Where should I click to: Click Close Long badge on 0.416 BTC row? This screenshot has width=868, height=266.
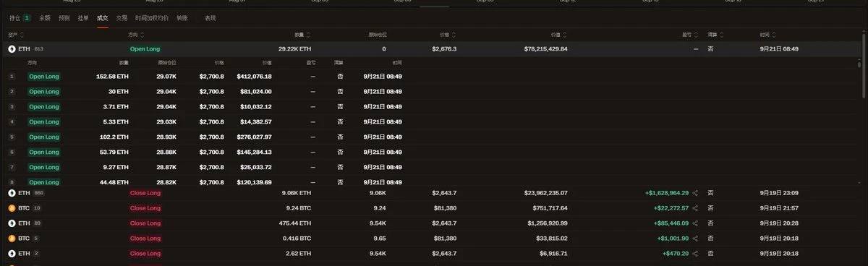click(145, 239)
